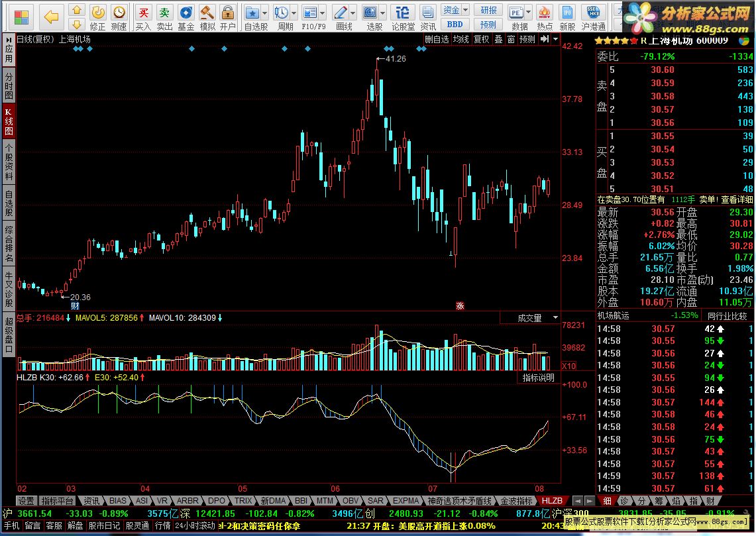Open the chart options dropdown arrow beside 预测
The height and width of the screenshot is (536, 756).
556,39
